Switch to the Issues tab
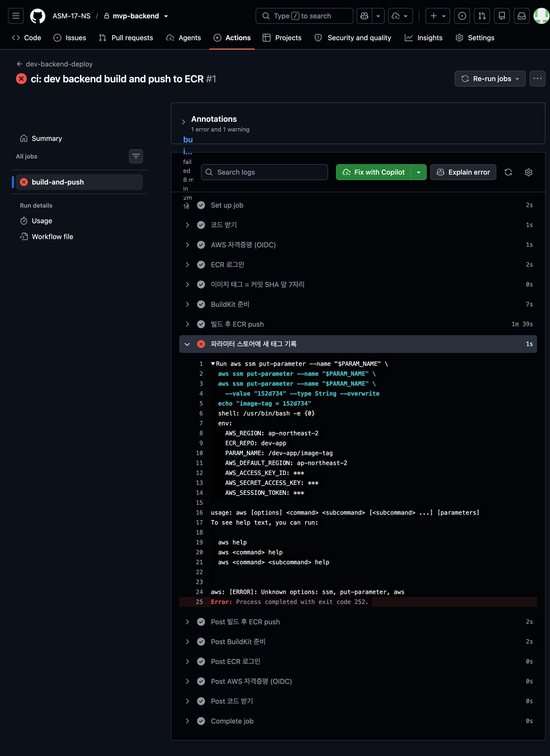 (x=70, y=38)
